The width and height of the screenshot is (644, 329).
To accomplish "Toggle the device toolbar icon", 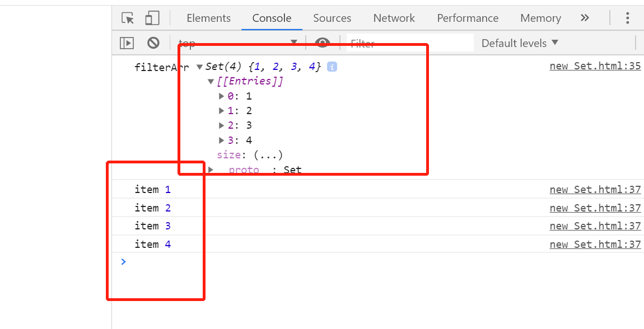I will coord(152,18).
